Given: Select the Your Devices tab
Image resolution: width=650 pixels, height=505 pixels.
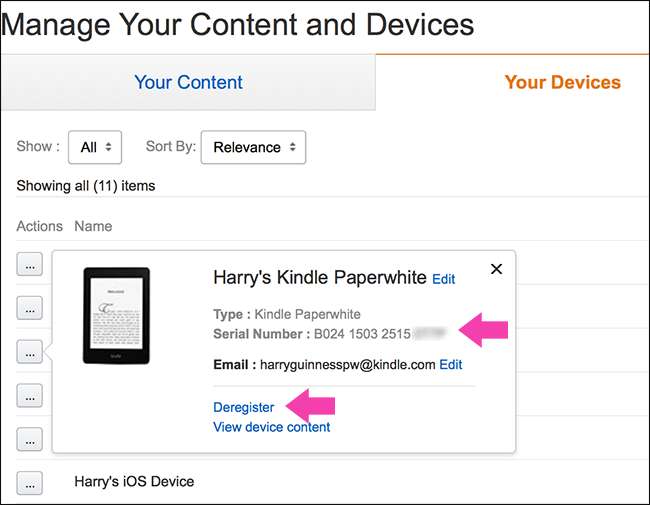Looking at the screenshot, I should click(x=562, y=82).
